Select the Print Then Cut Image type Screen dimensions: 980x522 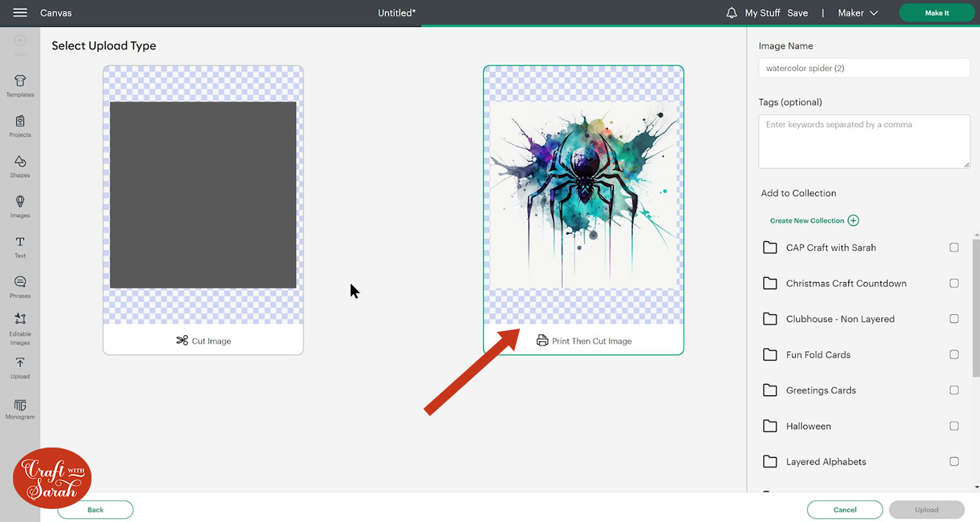pyautogui.click(x=583, y=210)
